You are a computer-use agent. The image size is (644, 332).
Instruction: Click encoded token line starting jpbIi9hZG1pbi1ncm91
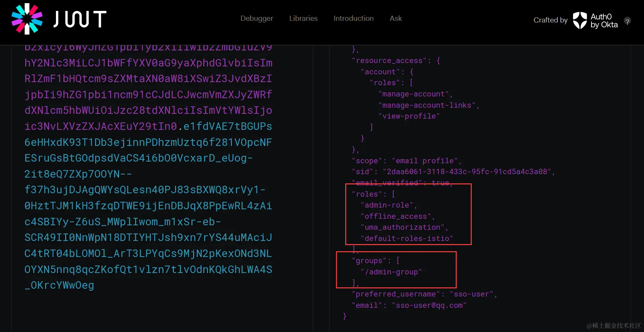click(x=148, y=94)
